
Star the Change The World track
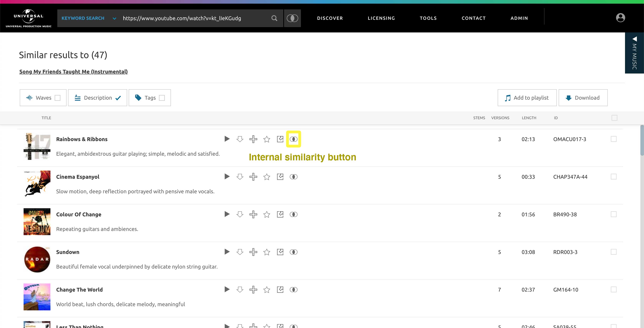pyautogui.click(x=267, y=289)
